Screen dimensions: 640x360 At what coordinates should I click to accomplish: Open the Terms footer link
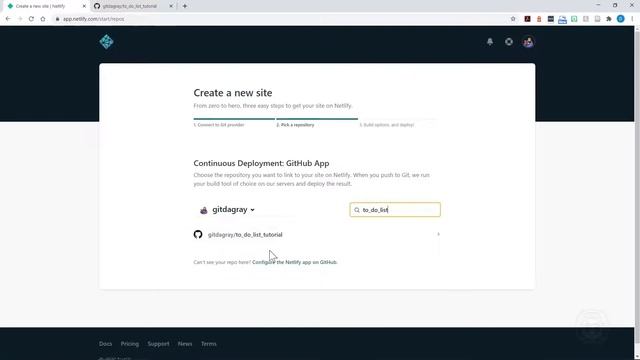pos(209,344)
